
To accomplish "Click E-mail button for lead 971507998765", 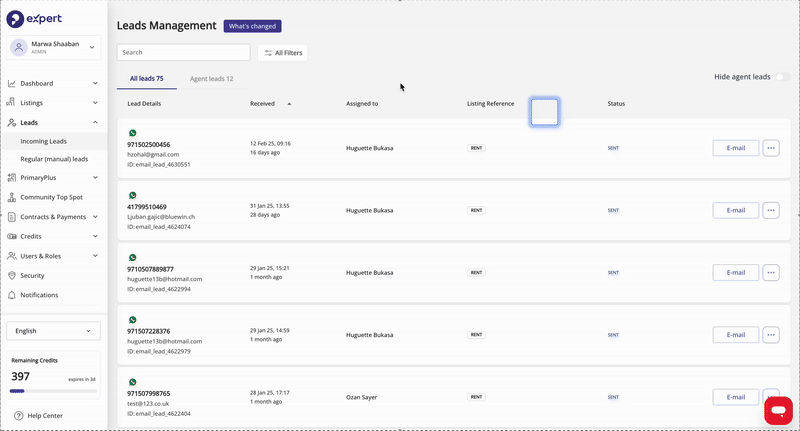I will (736, 397).
